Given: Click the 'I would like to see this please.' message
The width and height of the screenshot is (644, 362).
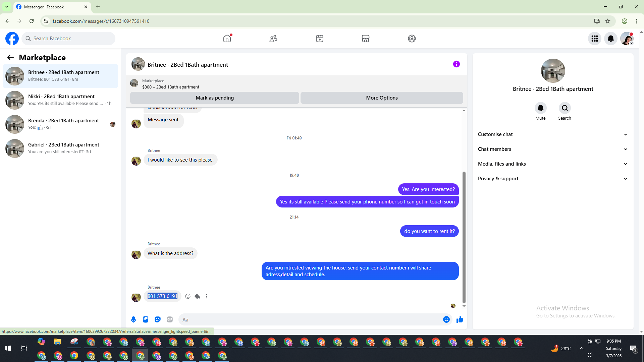Looking at the screenshot, I should 180,160.
